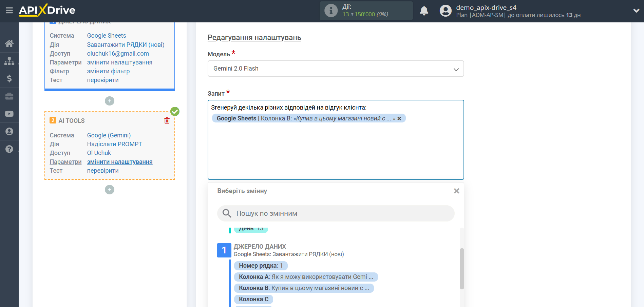Go to the home dashboard icon
644x307 pixels.
point(9,43)
